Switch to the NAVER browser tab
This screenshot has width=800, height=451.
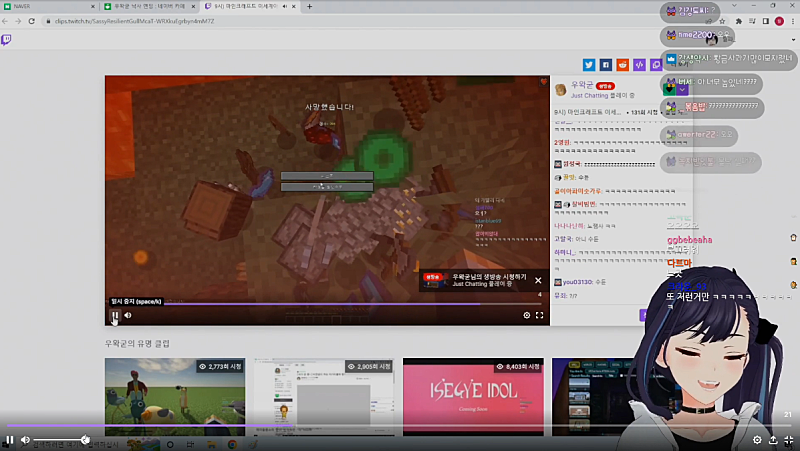(x=47, y=7)
